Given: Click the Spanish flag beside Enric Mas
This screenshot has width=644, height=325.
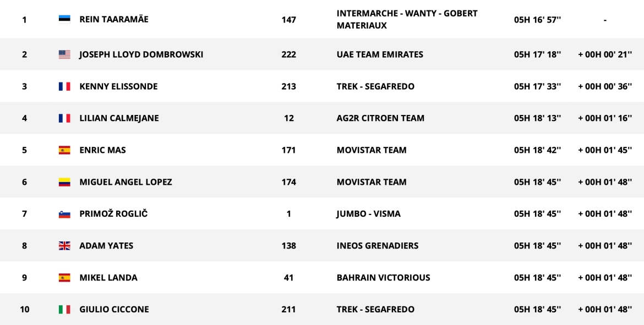Looking at the screenshot, I should pyautogui.click(x=64, y=150).
